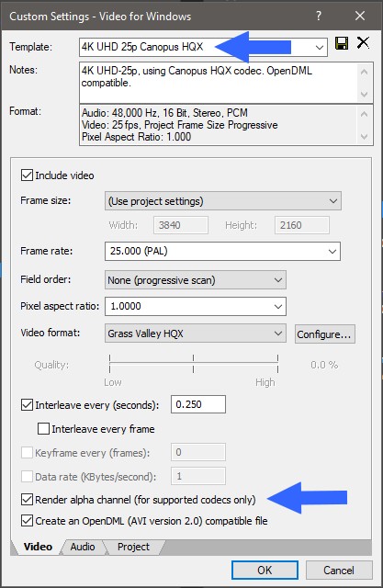Toggle Create an OpenDML compatible file checkbox
The image size is (383, 588).
tap(27, 521)
